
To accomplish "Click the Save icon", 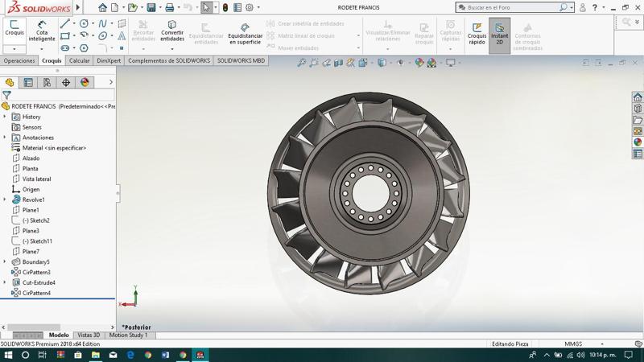I will tap(151, 7).
